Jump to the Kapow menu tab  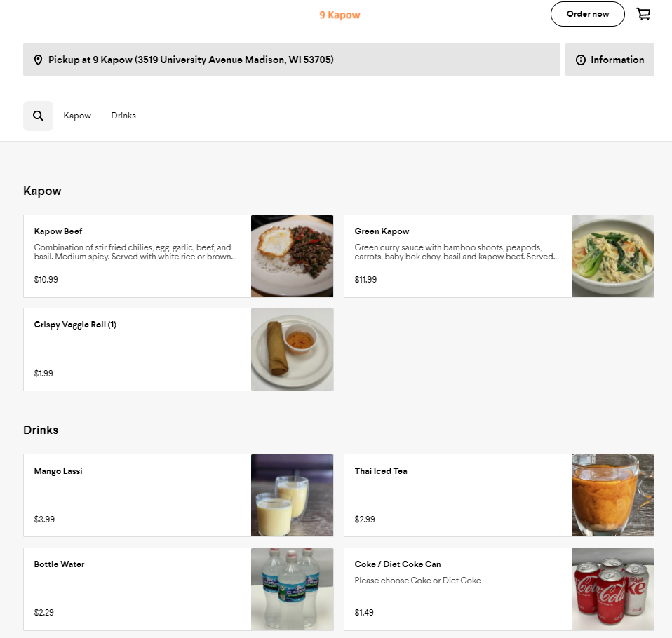[77, 116]
